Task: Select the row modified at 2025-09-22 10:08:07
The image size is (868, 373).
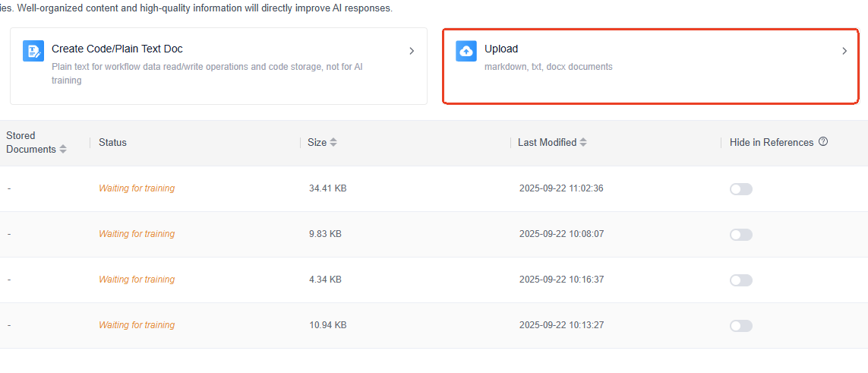Action: pyautogui.click(x=561, y=234)
